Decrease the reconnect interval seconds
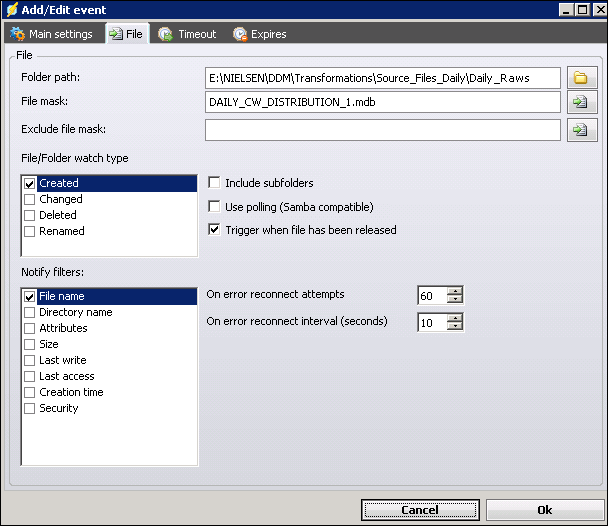This screenshot has width=608, height=526. click(x=456, y=327)
